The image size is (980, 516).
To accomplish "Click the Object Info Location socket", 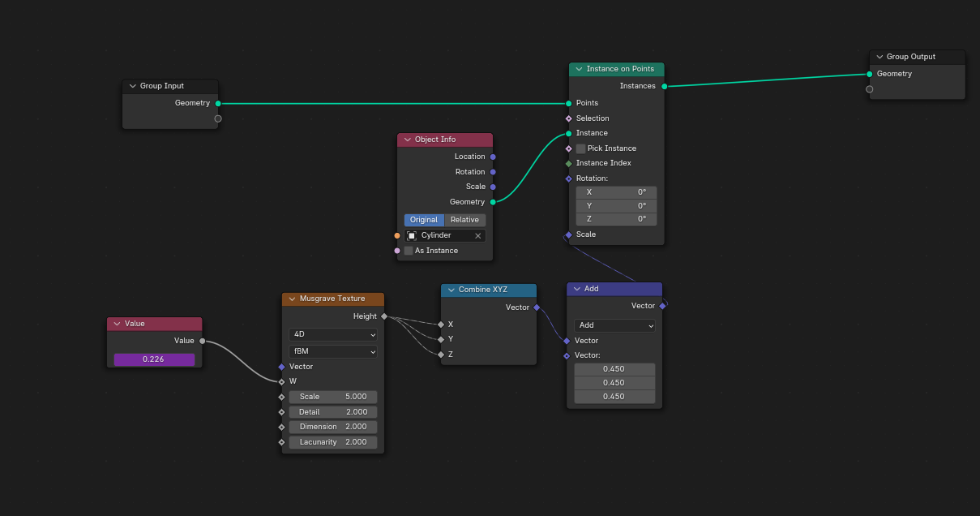I will tap(493, 157).
